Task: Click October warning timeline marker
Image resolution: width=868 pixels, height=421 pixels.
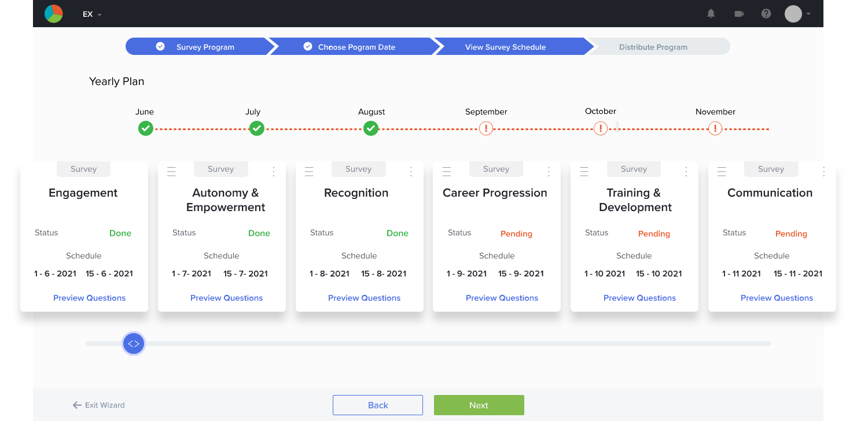Action: coord(601,128)
